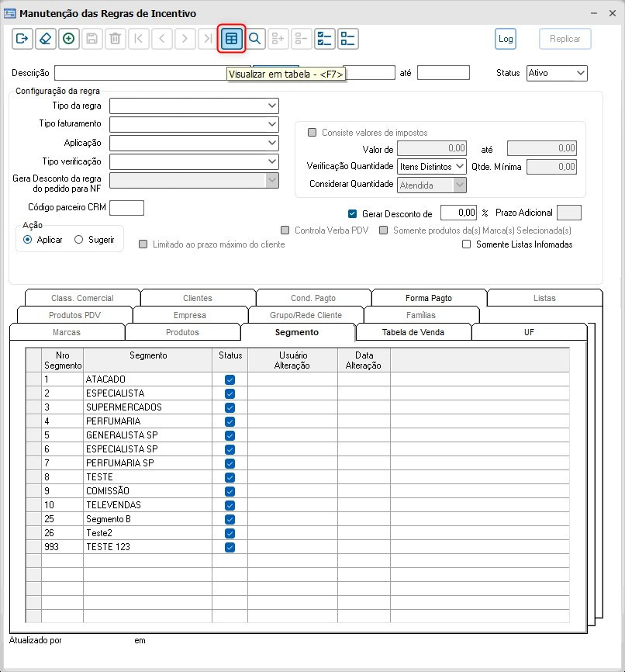Click the save diskette icon
The image size is (625, 672).
[x=92, y=39]
